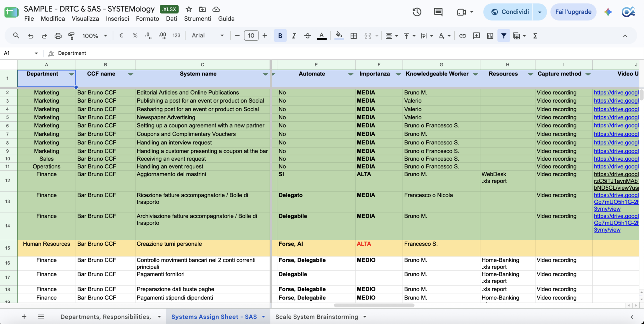This screenshot has height=324, width=644.
Task: Apply italic formatting
Action: click(x=294, y=36)
